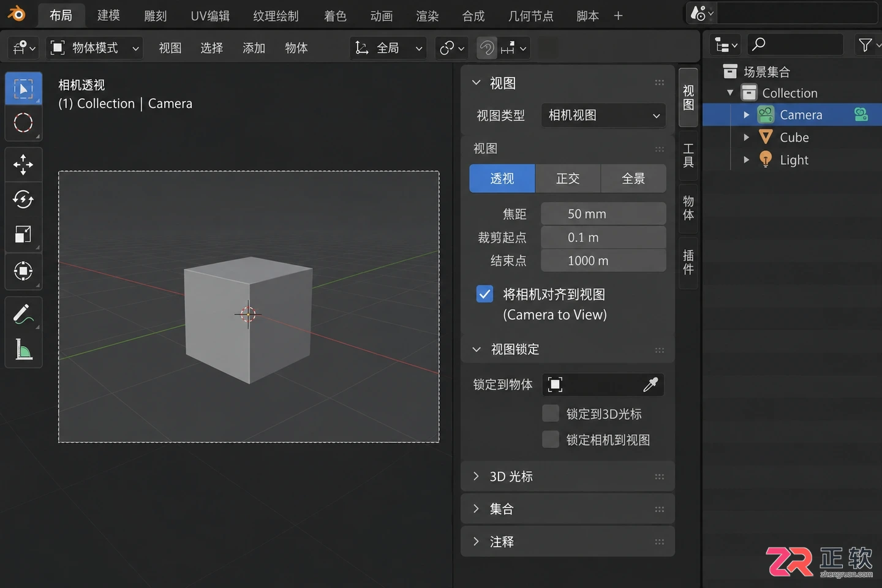Switch to the UV编辑 workspace tab
This screenshot has height=588, width=882.
[x=210, y=15]
